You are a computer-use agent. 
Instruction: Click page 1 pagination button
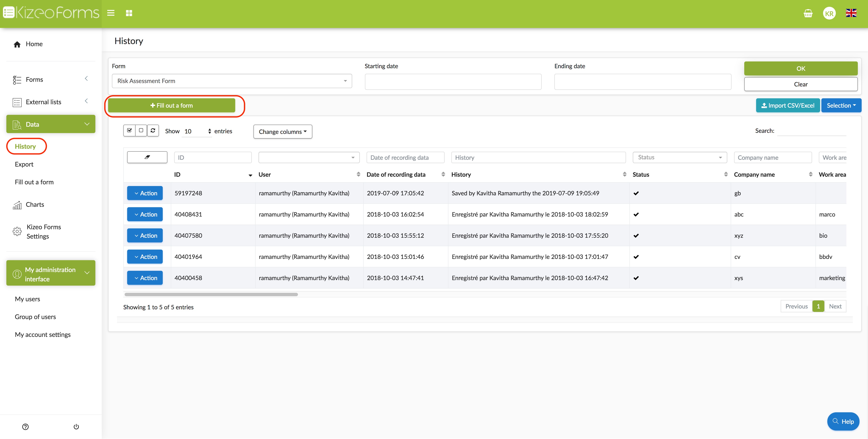(x=818, y=307)
